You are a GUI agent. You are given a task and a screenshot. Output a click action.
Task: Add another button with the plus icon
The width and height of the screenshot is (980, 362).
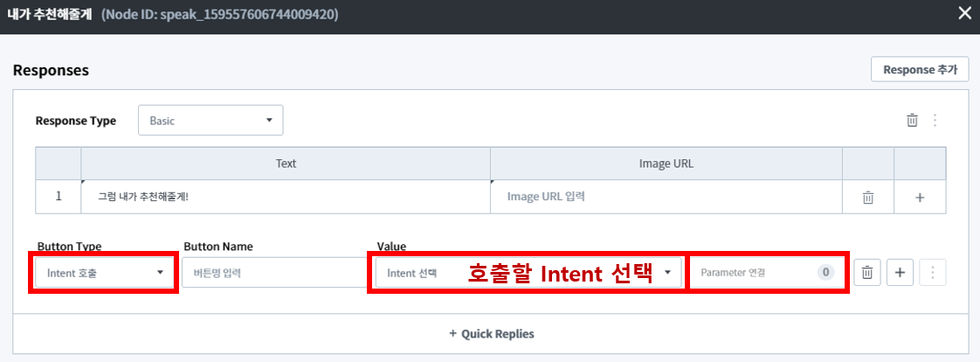point(901,273)
